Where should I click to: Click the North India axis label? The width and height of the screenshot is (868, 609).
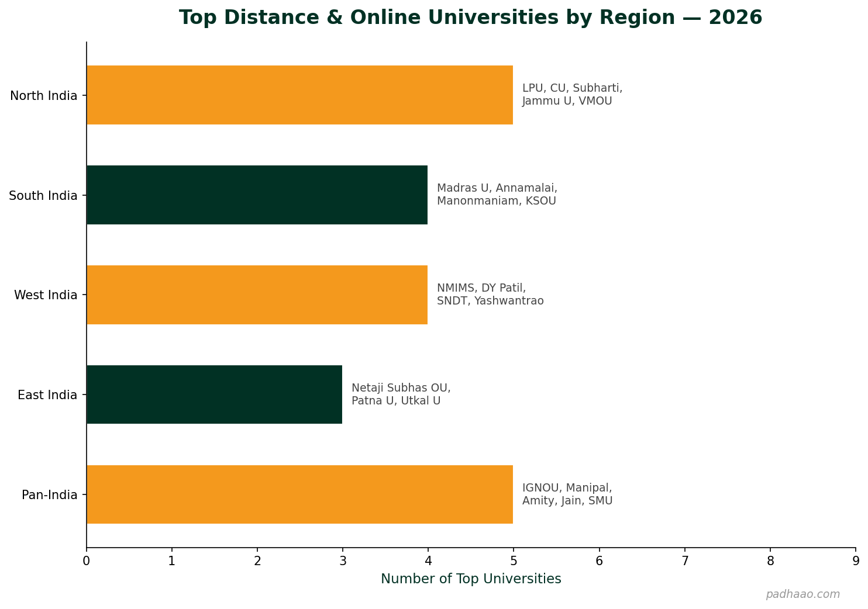tap(44, 95)
